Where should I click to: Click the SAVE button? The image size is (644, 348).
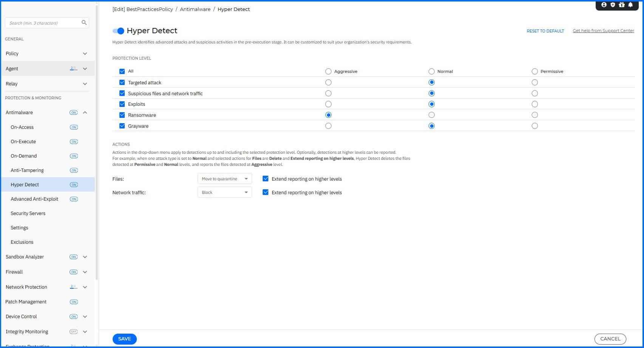(124, 339)
